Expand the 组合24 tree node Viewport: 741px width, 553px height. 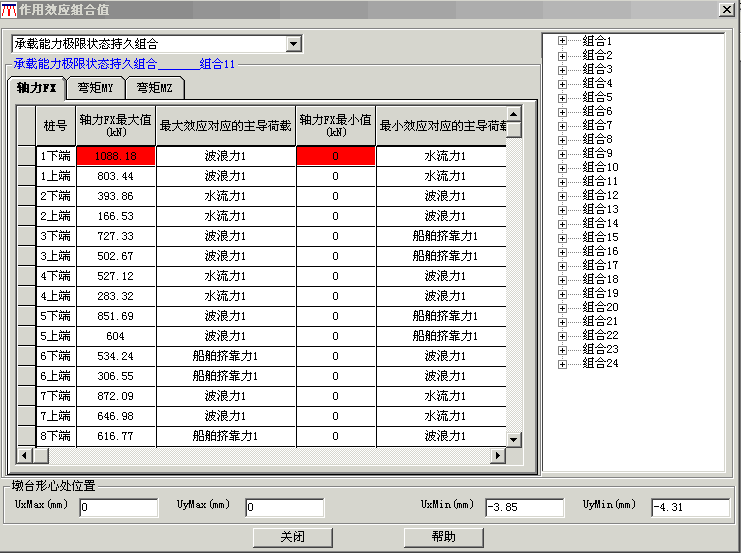[562, 363]
